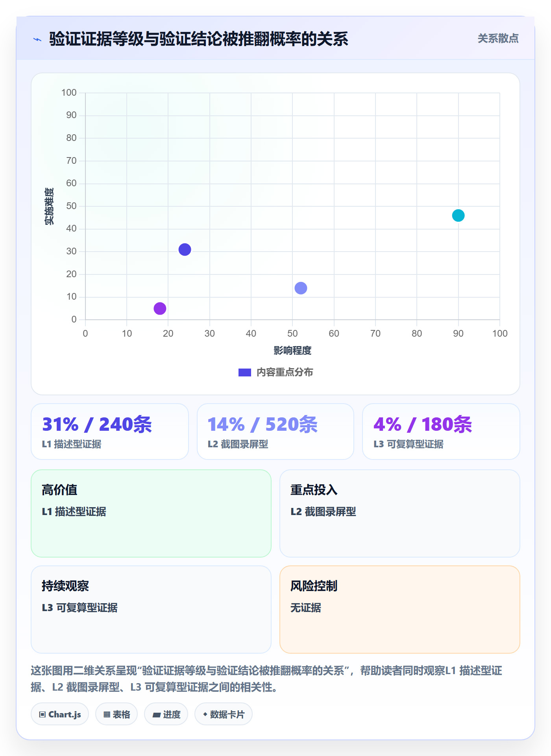This screenshot has height=756, width=551.
Task: Click the 数据卡片 tag chip
Action: click(224, 714)
